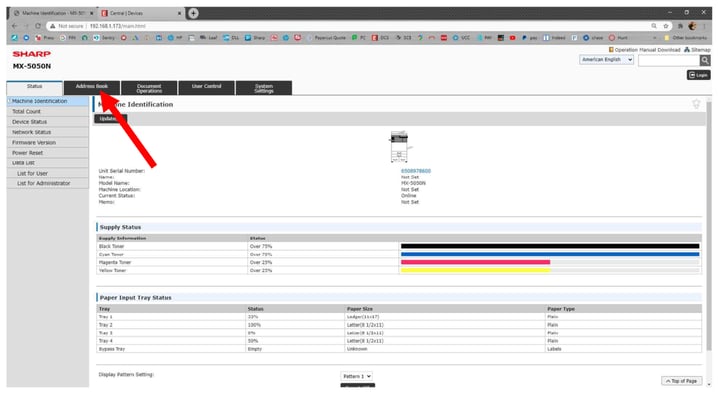This screenshot has width=718, height=393.
Task: Open the chase bookmark
Action: coord(593,38)
